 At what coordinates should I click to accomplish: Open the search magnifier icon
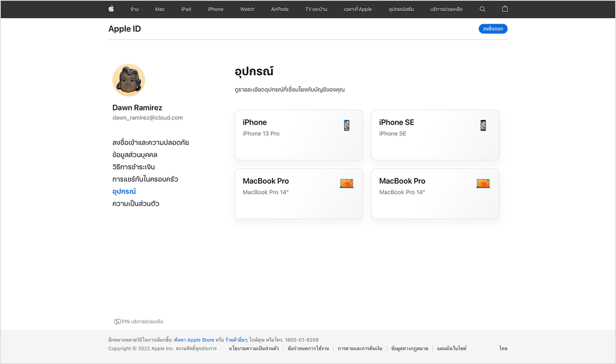(482, 9)
